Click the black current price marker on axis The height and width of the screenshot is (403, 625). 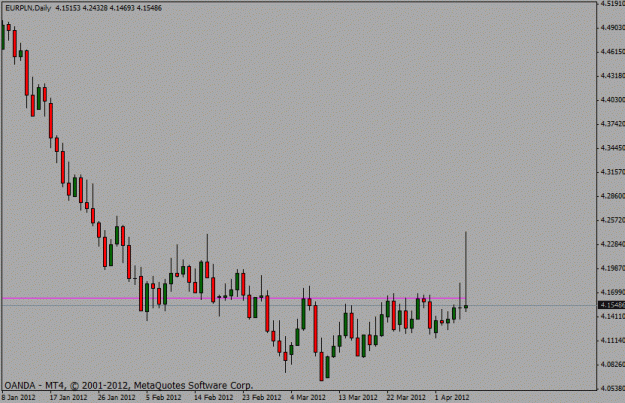click(x=612, y=305)
